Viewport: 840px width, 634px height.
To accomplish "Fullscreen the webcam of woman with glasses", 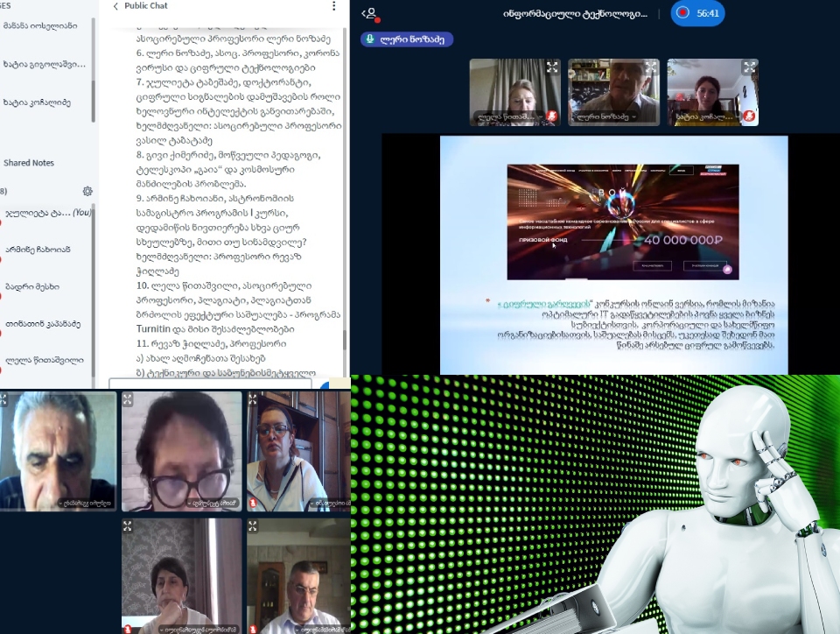I will point(129,399).
